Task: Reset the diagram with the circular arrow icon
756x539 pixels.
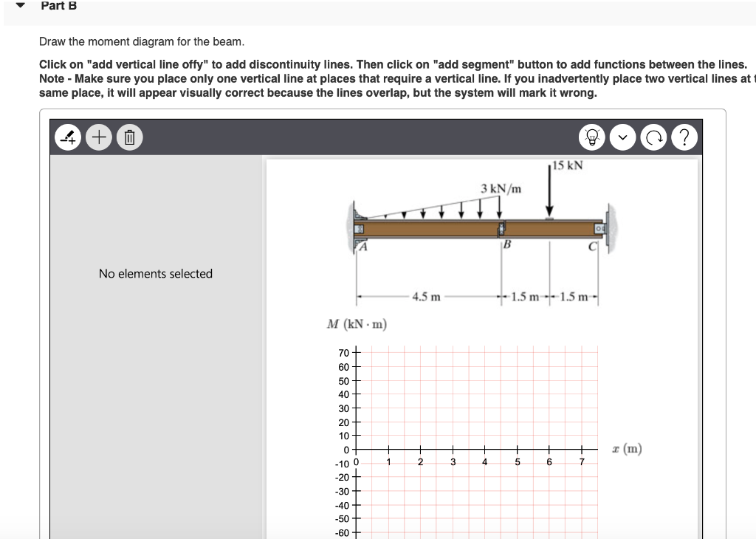Action: tap(653, 137)
